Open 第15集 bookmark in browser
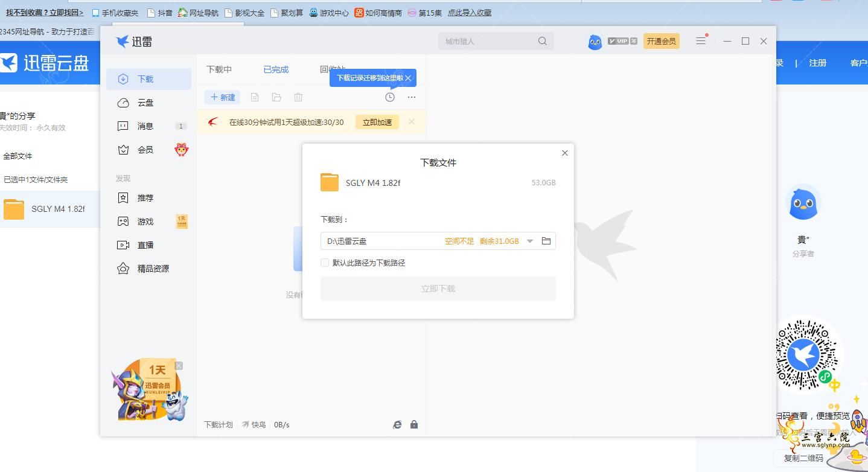 click(x=425, y=13)
